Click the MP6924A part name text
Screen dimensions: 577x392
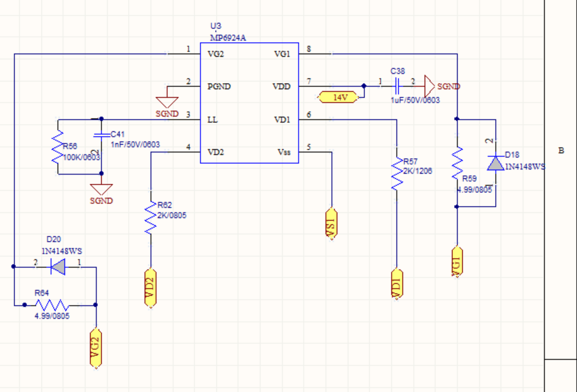[228, 38]
